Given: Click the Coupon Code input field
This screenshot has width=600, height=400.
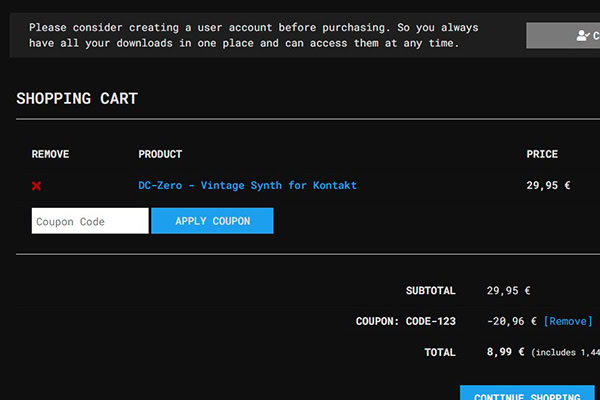Looking at the screenshot, I should [x=90, y=221].
